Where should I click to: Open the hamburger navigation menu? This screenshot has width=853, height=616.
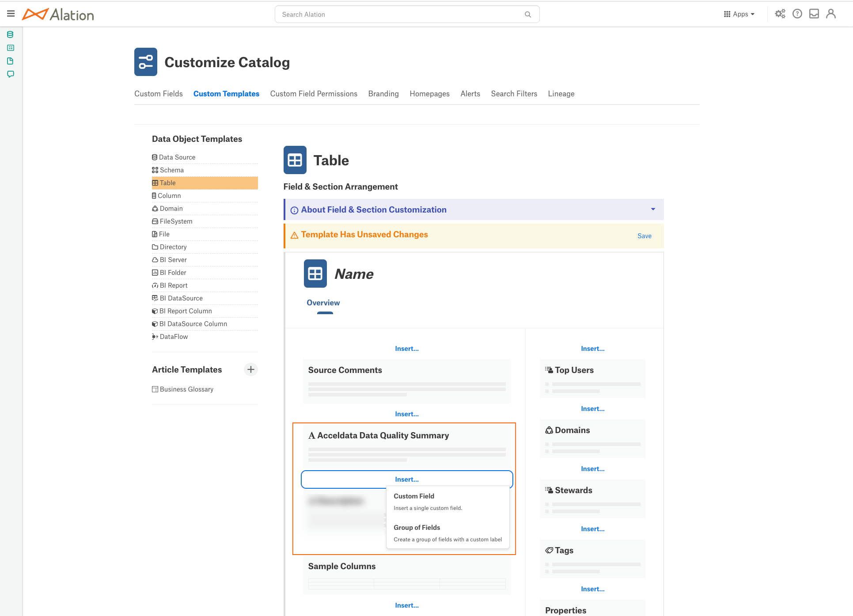pyautogui.click(x=11, y=14)
